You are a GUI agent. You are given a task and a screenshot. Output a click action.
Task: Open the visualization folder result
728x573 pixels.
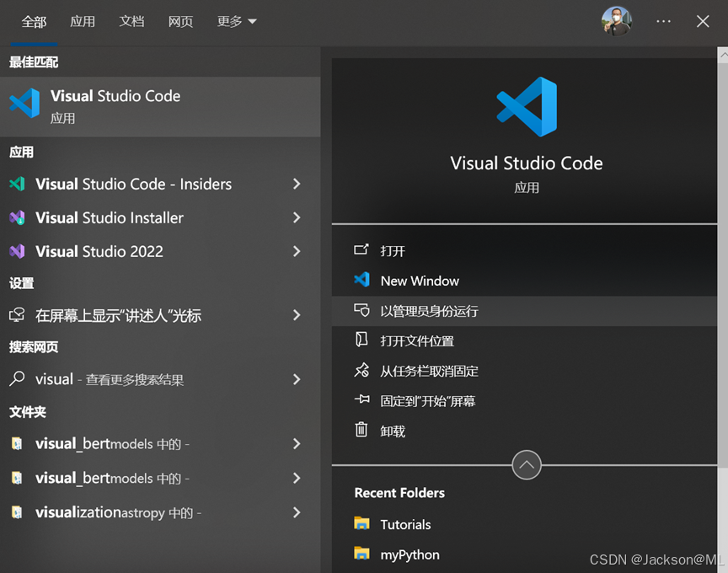click(x=160, y=512)
